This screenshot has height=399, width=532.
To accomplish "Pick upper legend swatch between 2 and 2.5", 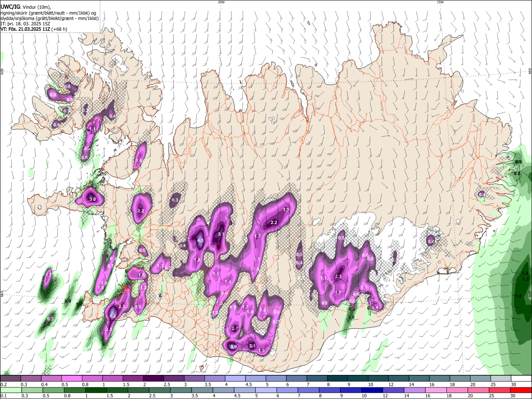I will tap(153, 378).
